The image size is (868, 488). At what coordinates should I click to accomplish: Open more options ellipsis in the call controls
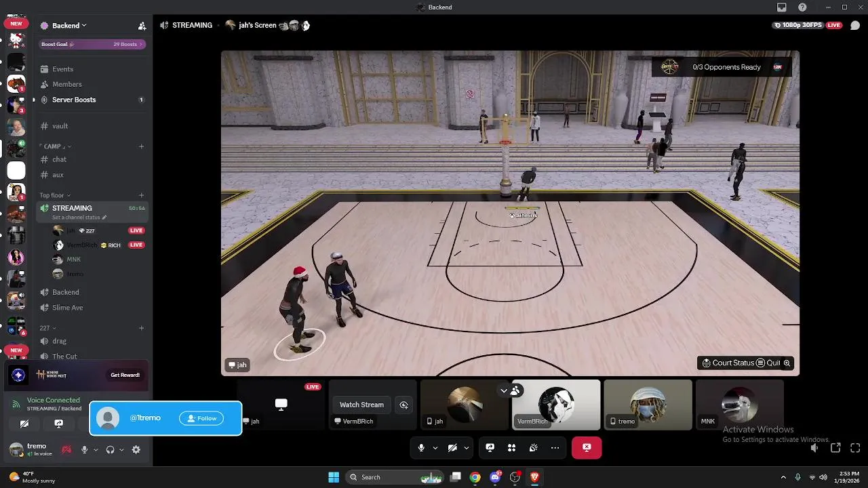(x=555, y=447)
